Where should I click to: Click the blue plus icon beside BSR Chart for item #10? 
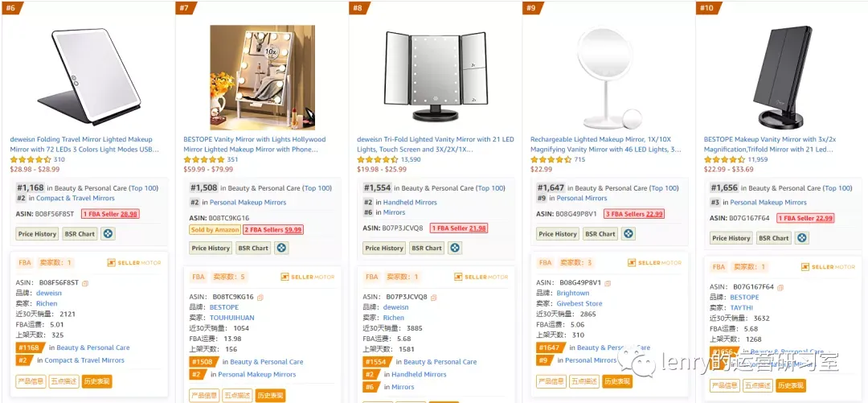coord(802,238)
